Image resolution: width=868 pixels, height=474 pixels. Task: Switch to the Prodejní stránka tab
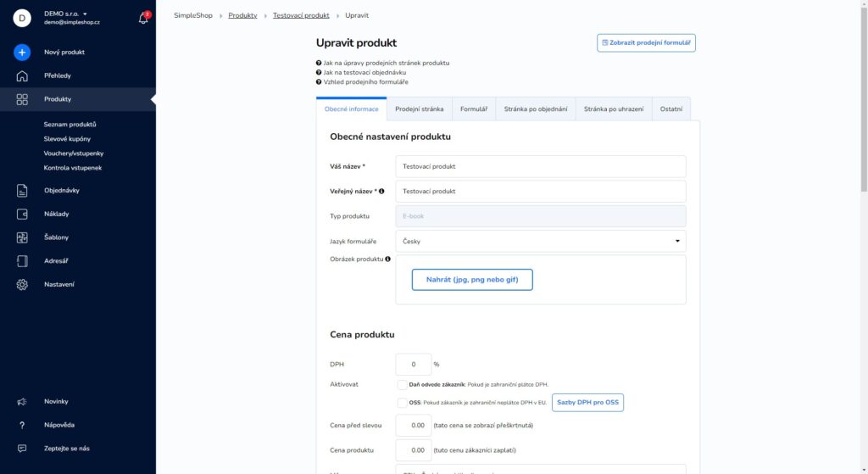(419, 109)
